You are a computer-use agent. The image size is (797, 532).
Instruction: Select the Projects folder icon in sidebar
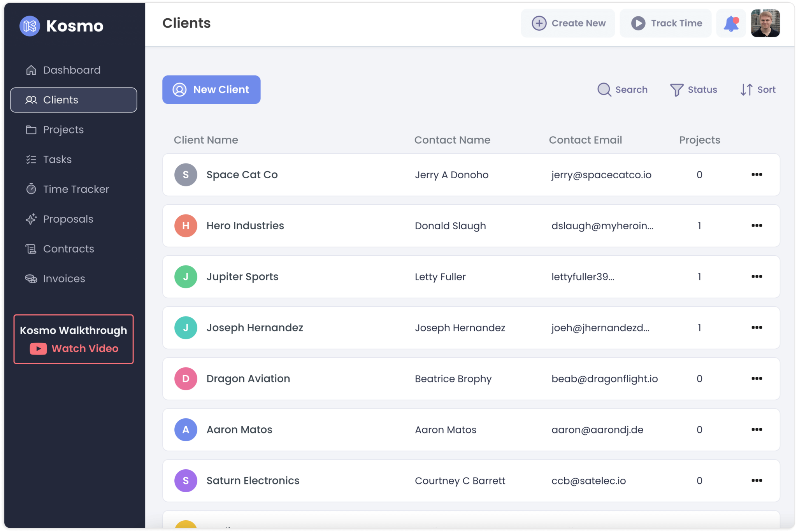pyautogui.click(x=31, y=130)
